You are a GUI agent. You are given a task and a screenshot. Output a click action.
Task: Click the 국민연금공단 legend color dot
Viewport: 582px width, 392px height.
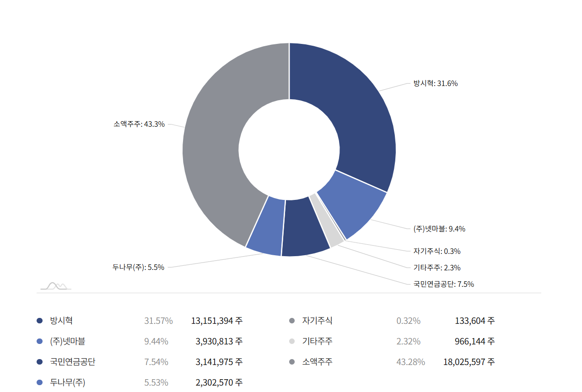pos(40,362)
